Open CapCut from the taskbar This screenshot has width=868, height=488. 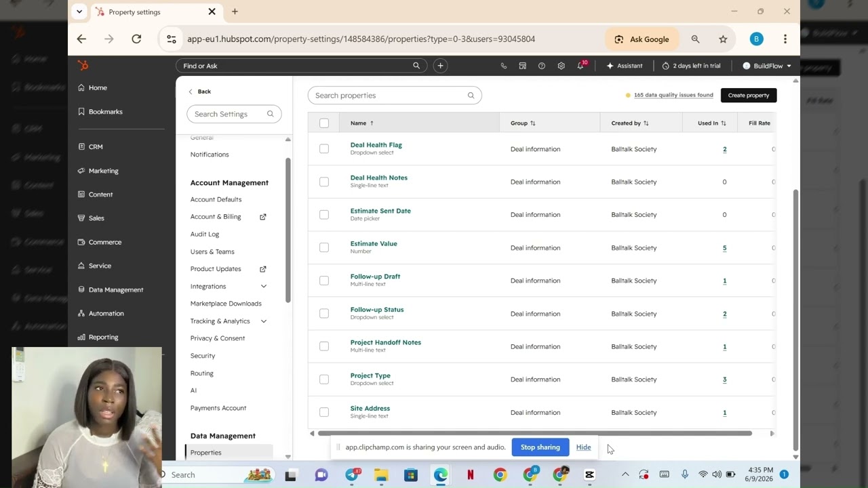click(589, 475)
